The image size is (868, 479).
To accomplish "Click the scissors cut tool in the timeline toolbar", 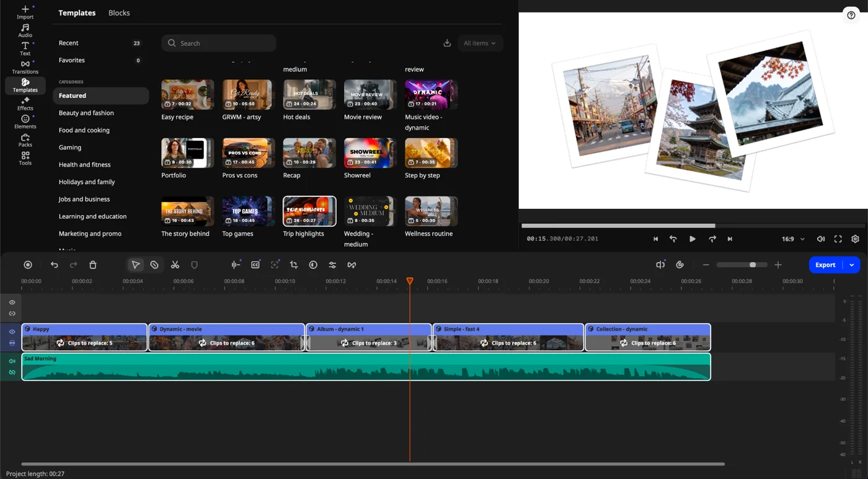I will [x=175, y=265].
